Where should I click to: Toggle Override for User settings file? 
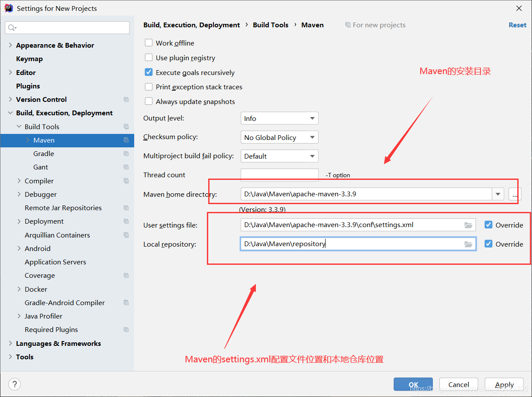coord(488,225)
